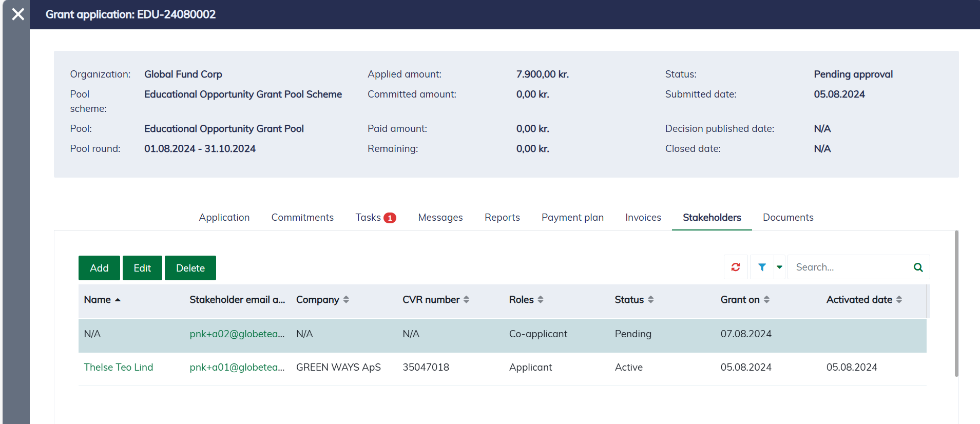Close the grant application panel

pos(18,14)
